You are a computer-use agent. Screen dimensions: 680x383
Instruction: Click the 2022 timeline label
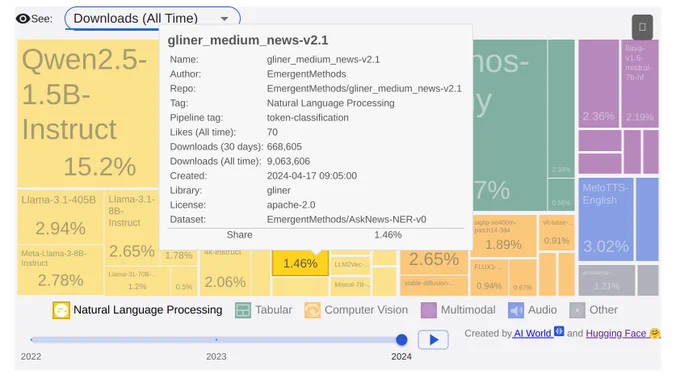[x=31, y=357]
